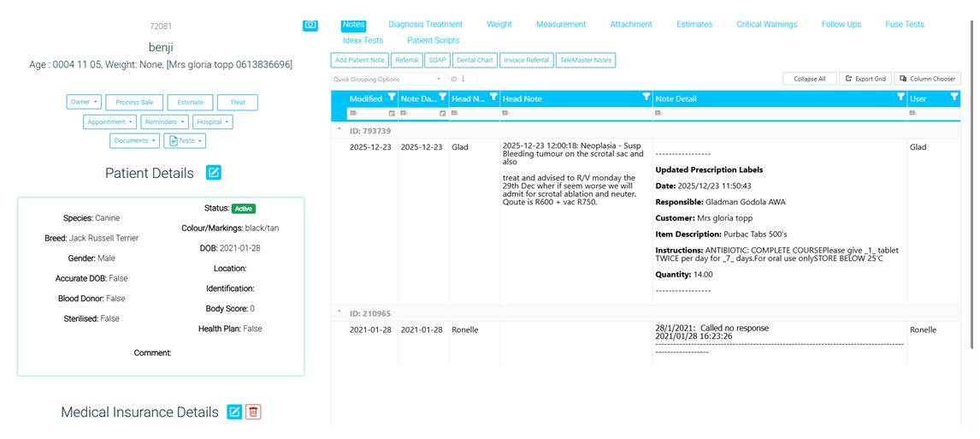Open Quick Grouping Options combo box

pos(387,80)
